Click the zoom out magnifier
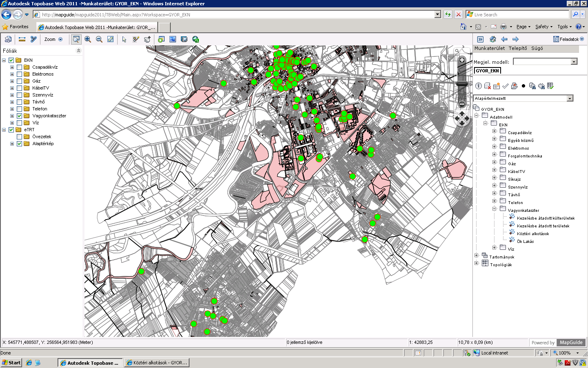 [x=99, y=39]
